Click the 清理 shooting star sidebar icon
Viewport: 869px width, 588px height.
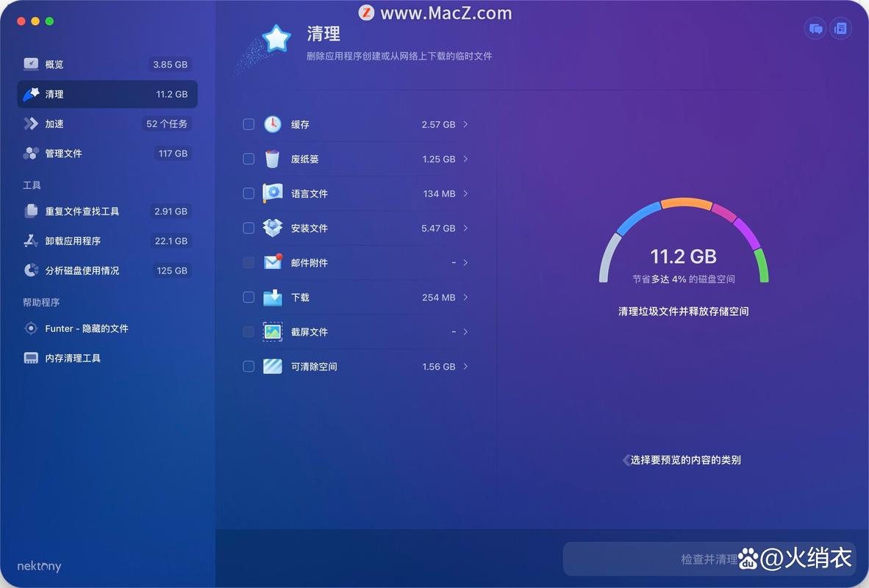pos(31,93)
